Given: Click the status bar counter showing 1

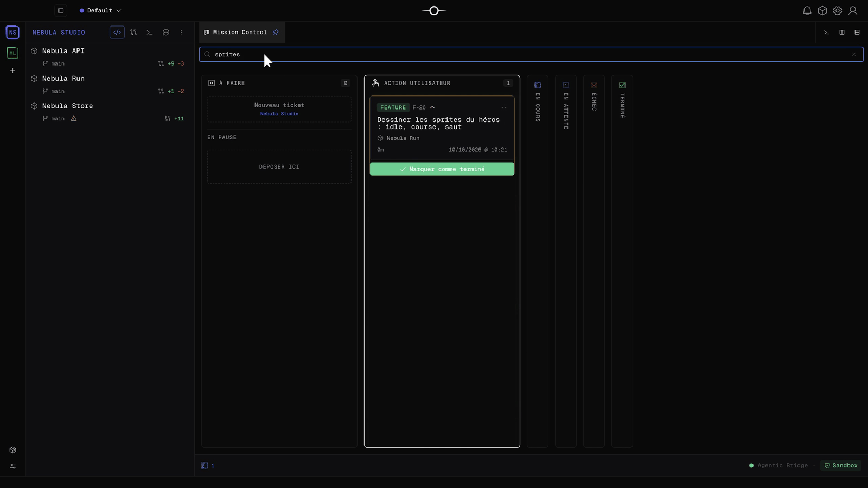Looking at the screenshot, I should click(208, 465).
